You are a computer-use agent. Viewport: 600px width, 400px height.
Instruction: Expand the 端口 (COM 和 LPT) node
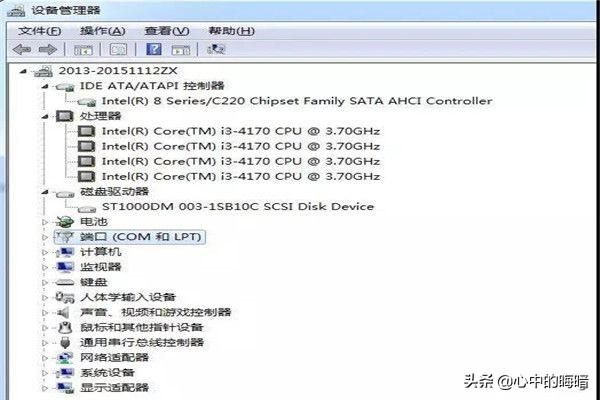[x=45, y=237]
